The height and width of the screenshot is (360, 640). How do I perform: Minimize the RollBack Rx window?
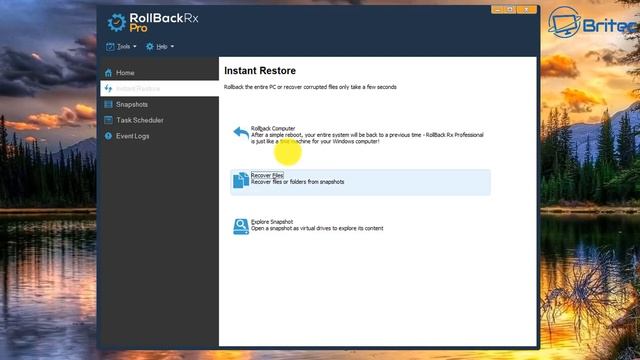tap(498, 10)
